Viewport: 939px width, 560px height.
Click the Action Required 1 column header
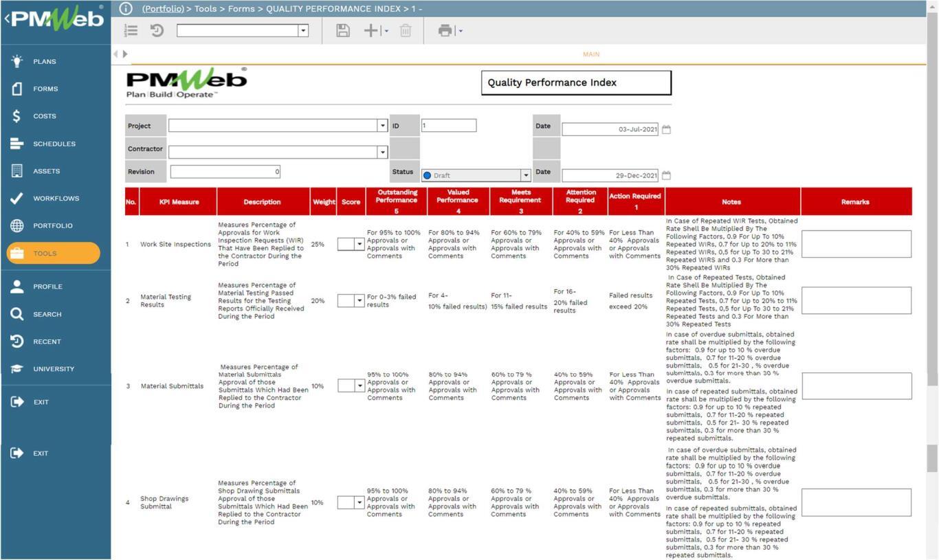tap(635, 201)
